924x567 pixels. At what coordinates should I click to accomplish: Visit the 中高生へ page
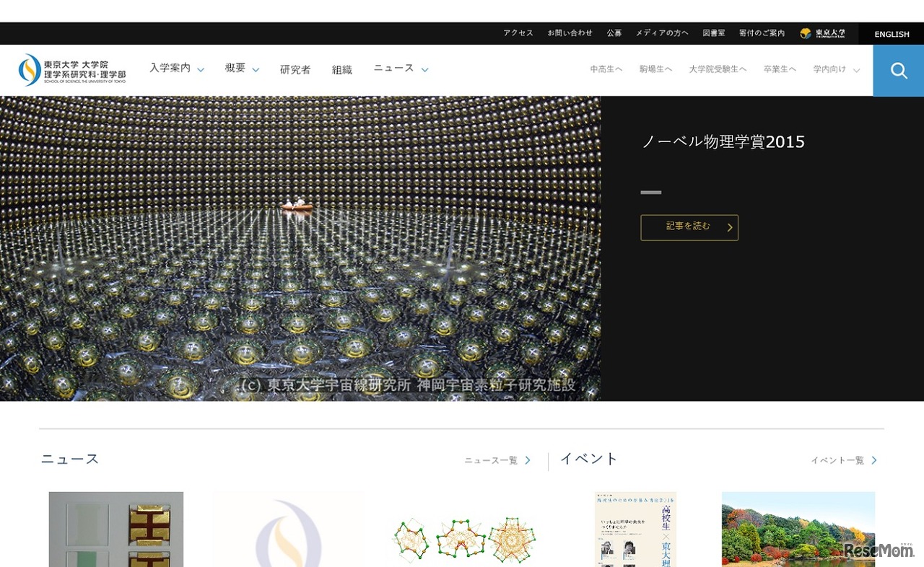tap(605, 69)
